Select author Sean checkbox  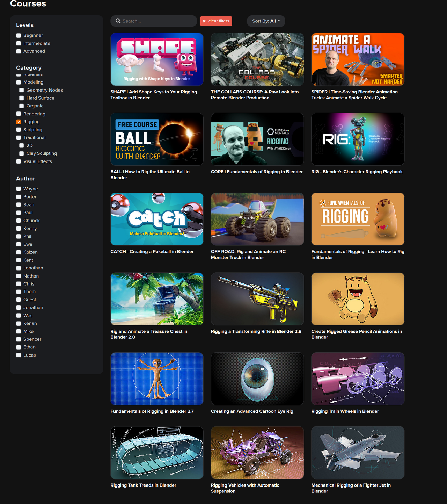tap(19, 205)
